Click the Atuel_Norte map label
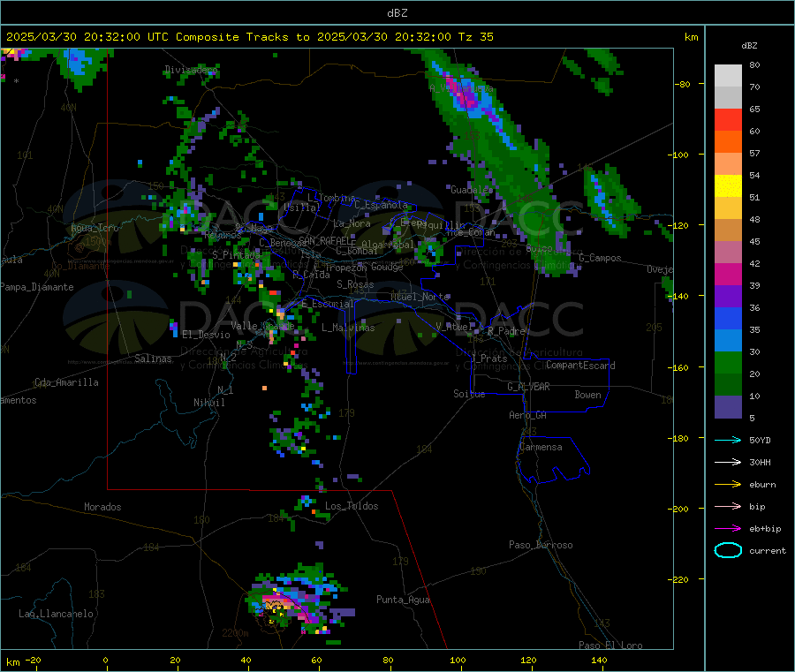 pyautogui.click(x=420, y=297)
